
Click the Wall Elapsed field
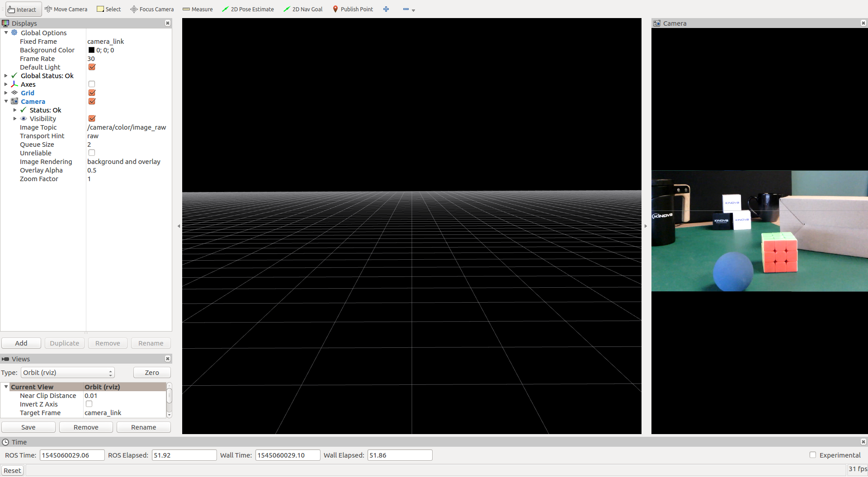[400, 455]
